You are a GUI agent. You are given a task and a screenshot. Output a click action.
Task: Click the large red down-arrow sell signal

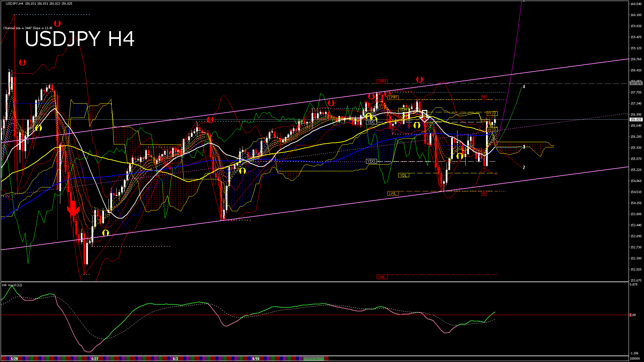pos(73,209)
